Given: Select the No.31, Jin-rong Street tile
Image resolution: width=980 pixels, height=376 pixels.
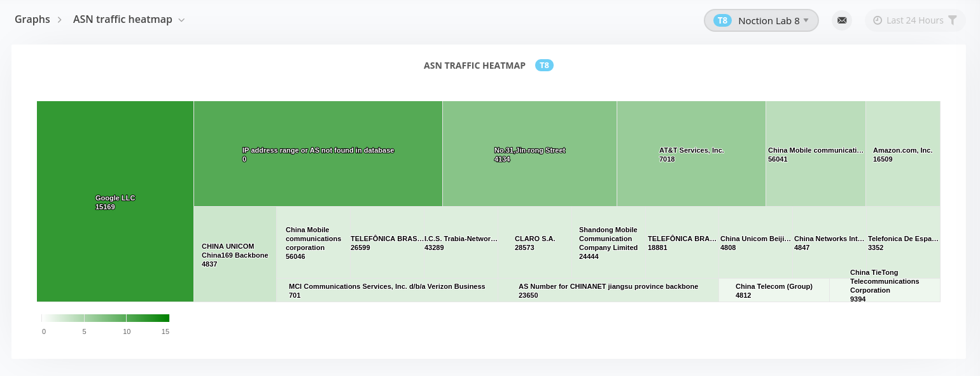Looking at the screenshot, I should point(529,153).
